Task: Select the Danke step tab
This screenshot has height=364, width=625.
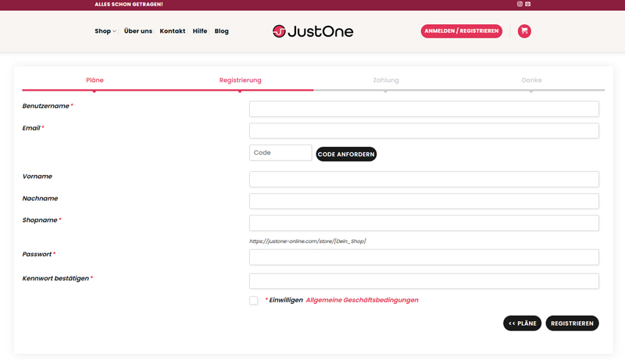Action: click(x=531, y=80)
